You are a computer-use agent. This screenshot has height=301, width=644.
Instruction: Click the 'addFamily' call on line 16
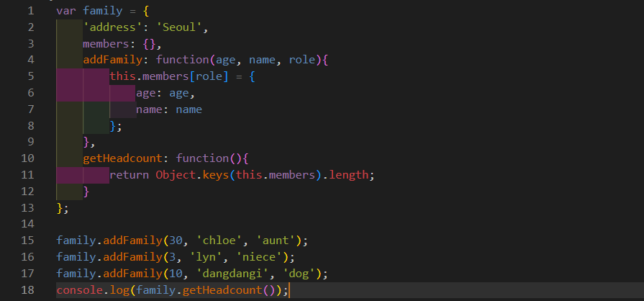(x=132, y=257)
